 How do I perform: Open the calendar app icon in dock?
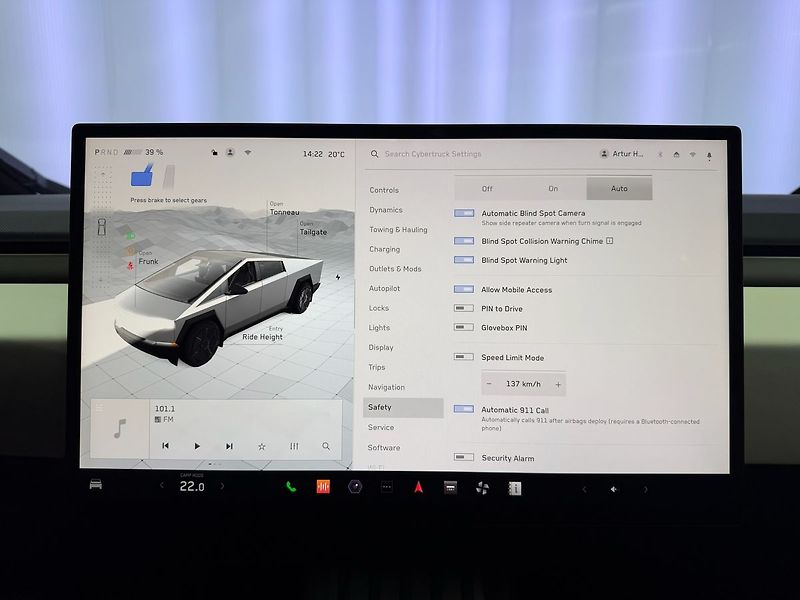pyautogui.click(x=450, y=488)
